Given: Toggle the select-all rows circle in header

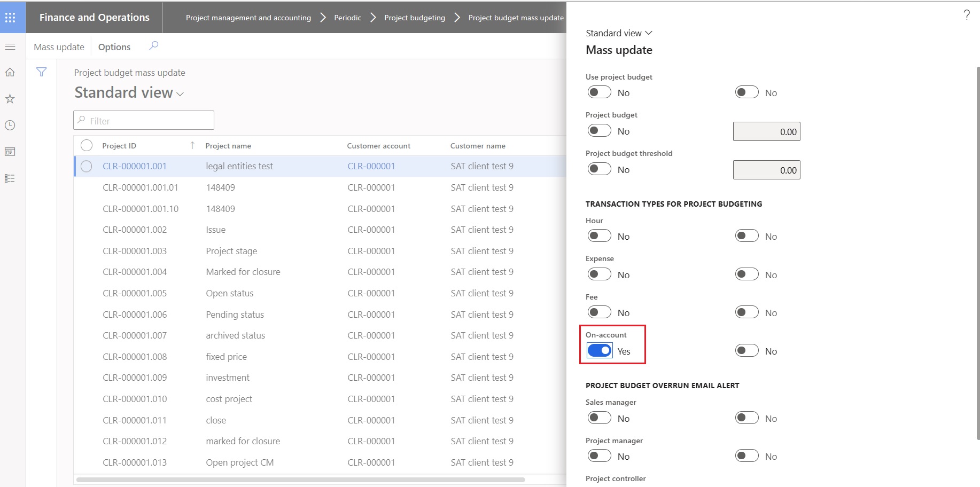Looking at the screenshot, I should [x=87, y=145].
